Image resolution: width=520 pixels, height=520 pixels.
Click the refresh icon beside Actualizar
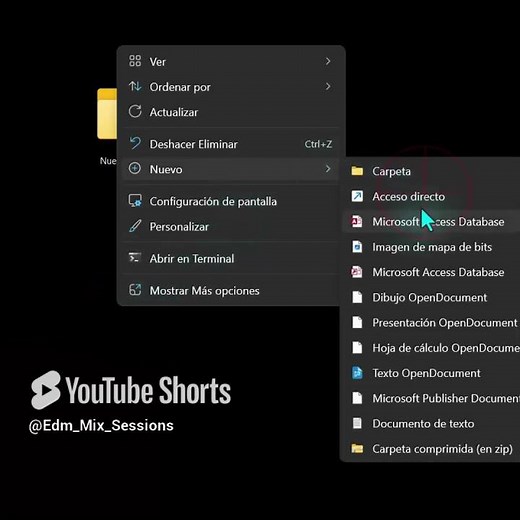[135, 111]
